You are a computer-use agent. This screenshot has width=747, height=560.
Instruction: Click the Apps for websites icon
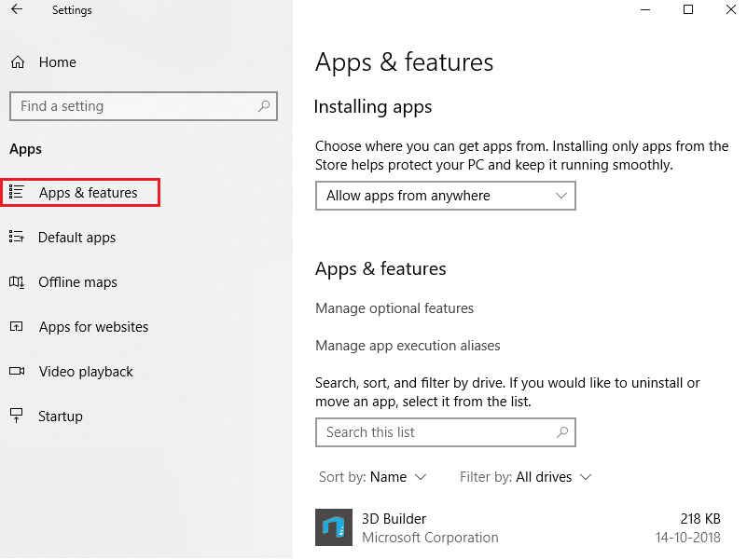(16, 327)
